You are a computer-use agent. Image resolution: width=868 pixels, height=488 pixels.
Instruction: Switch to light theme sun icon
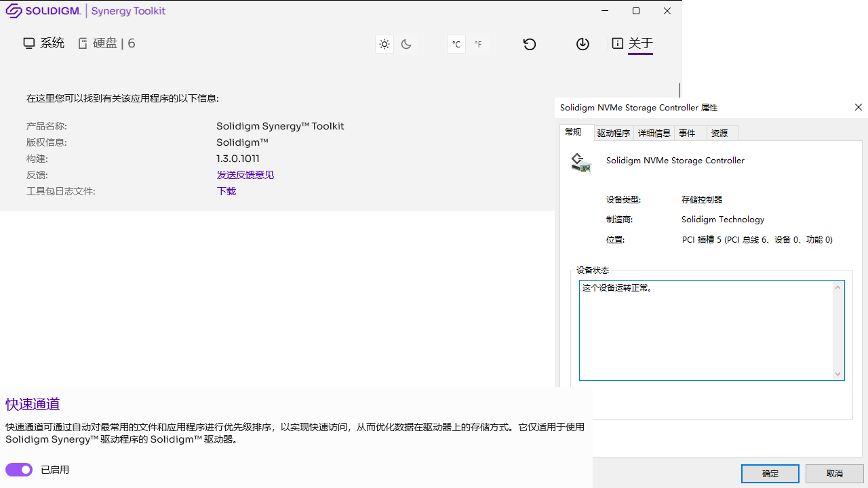(x=384, y=44)
